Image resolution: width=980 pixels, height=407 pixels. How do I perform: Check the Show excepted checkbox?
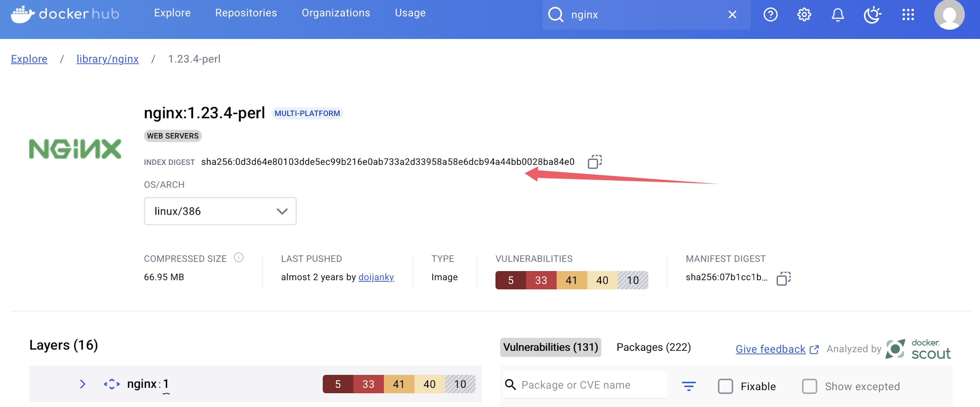click(809, 386)
